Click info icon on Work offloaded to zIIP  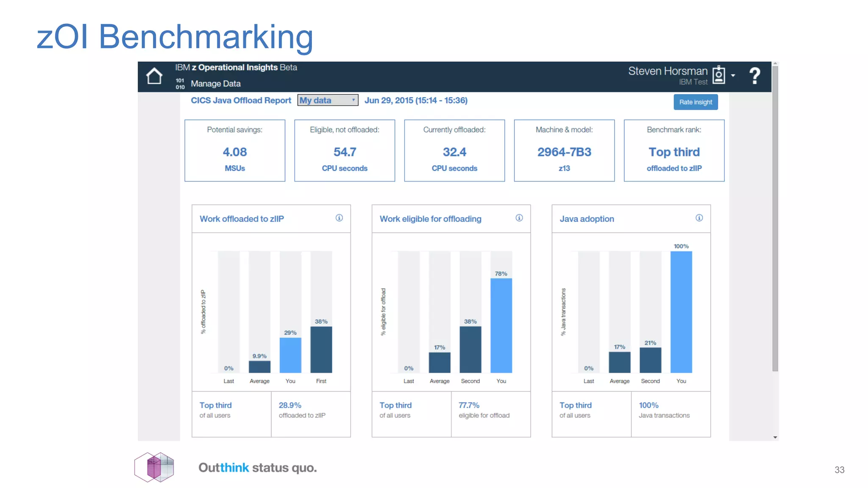339,218
